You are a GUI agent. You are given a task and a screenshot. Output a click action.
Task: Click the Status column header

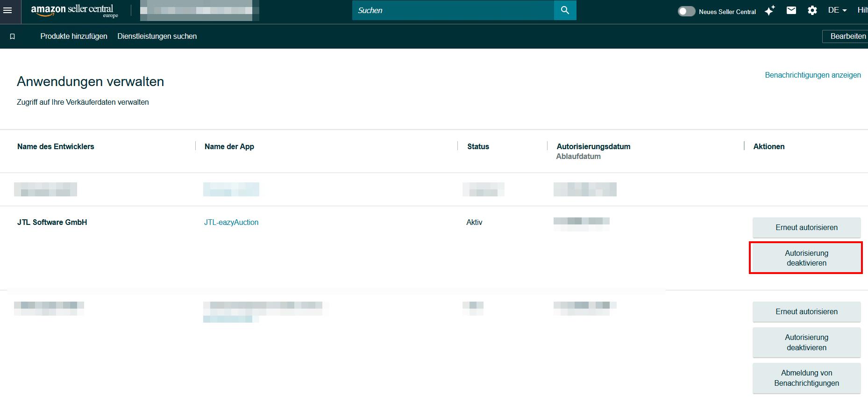coord(478,146)
